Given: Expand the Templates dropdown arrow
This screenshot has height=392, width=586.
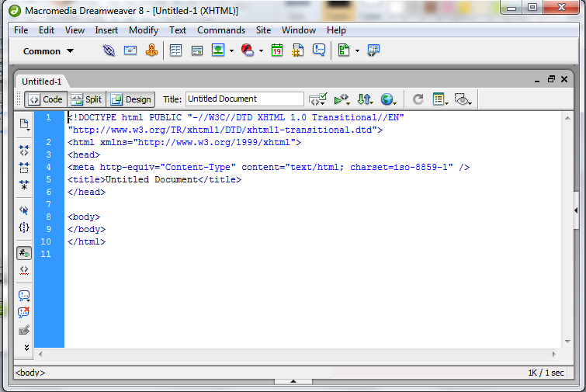Looking at the screenshot, I should coord(357,50).
